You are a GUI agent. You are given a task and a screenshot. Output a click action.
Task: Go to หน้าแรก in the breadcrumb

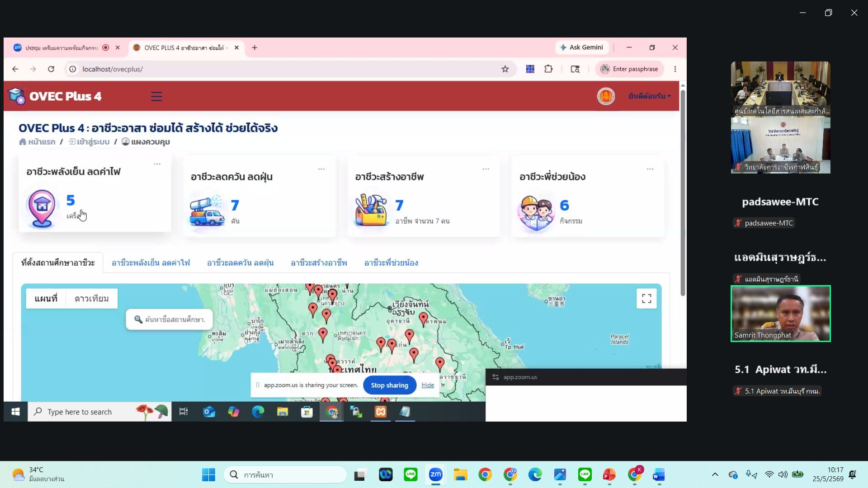37,142
